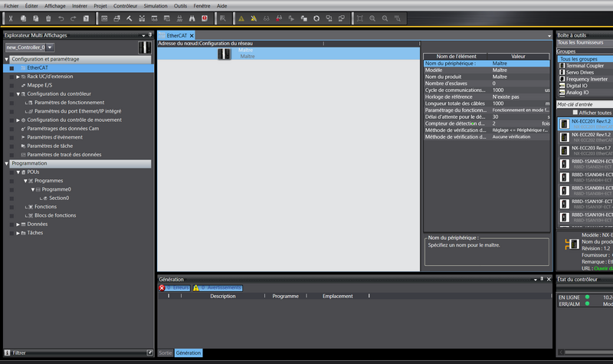
Task: Click the yellow warning triangle toolbar icon
Action: pyautogui.click(x=241, y=18)
